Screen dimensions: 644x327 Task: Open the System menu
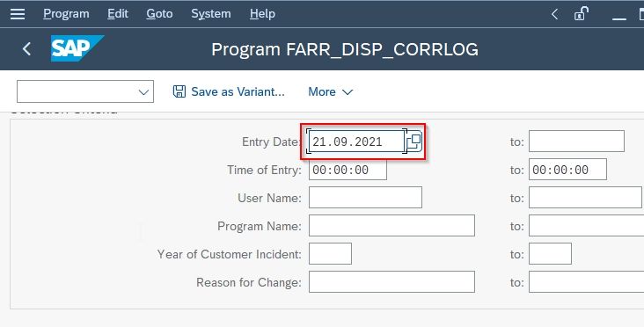tap(210, 14)
